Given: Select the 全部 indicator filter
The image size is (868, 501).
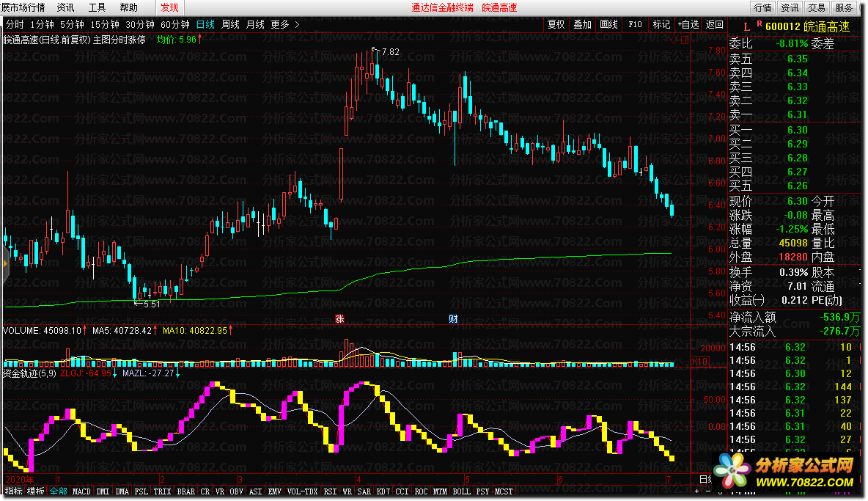Looking at the screenshot, I should coord(58,491).
